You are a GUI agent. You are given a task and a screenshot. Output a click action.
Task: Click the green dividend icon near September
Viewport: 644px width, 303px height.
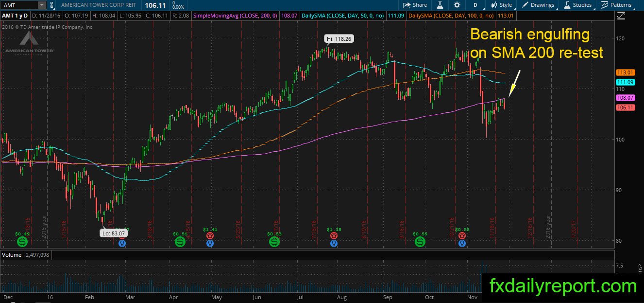(x=420, y=241)
